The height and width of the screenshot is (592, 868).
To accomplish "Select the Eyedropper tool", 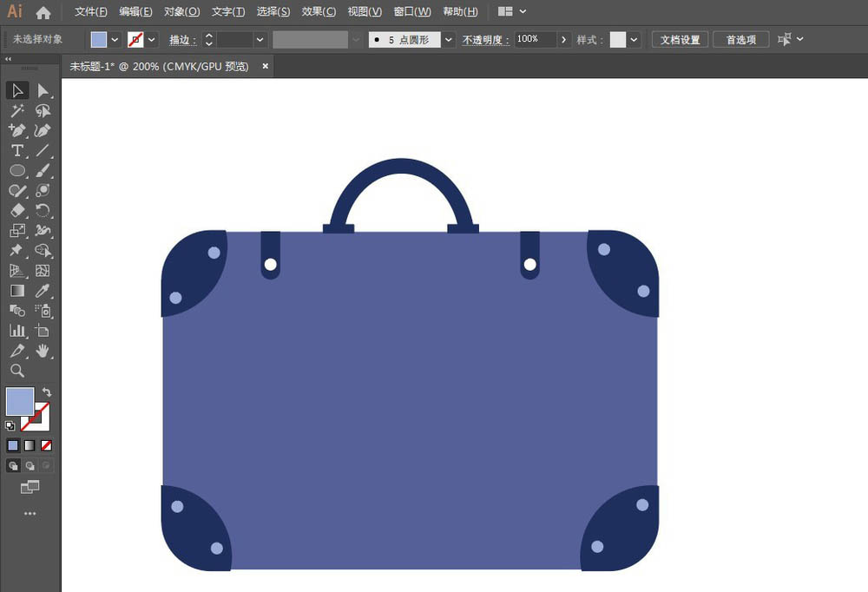I will point(43,291).
